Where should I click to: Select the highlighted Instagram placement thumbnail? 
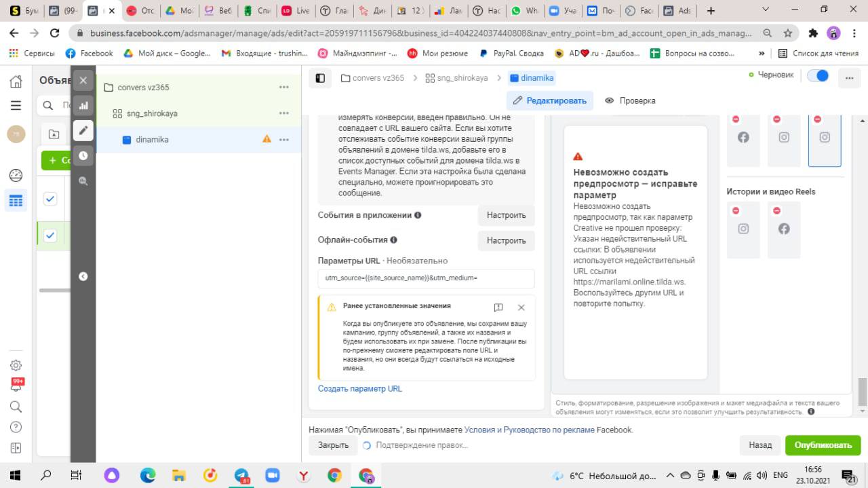tap(825, 139)
